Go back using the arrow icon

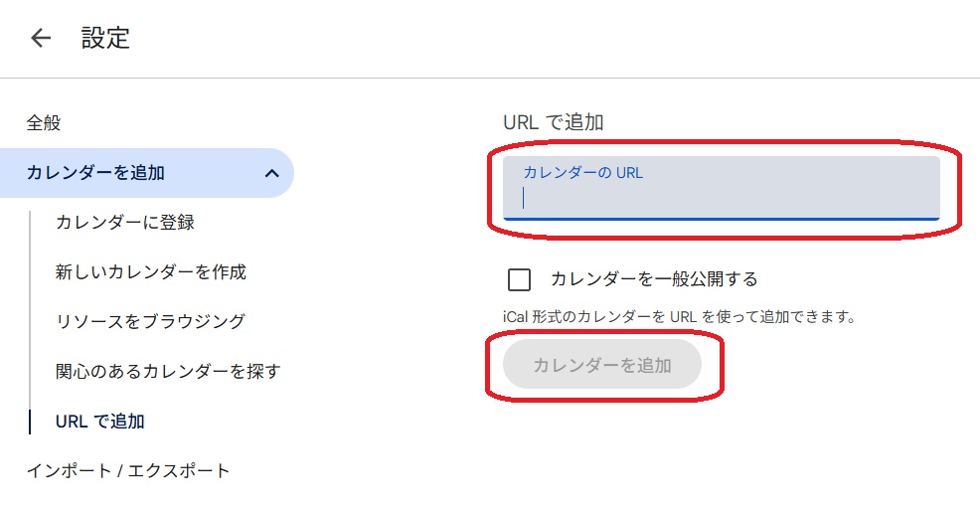41,38
